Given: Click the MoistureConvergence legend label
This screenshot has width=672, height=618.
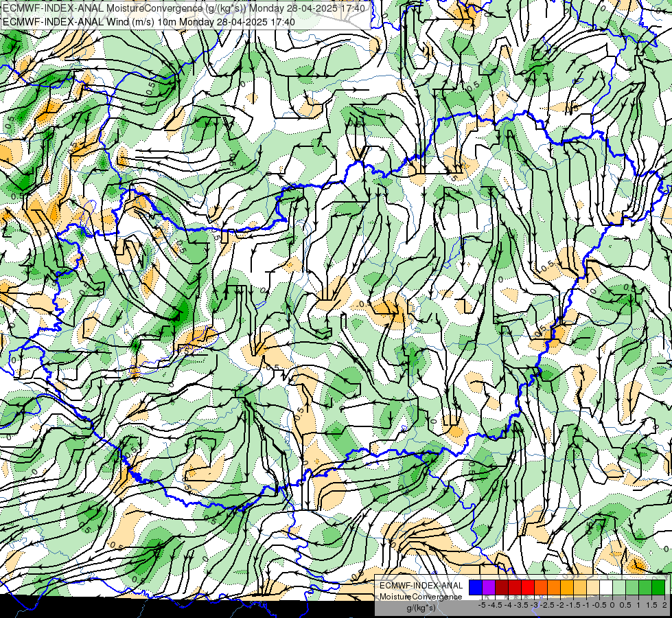Looking at the screenshot, I should 421,597.
